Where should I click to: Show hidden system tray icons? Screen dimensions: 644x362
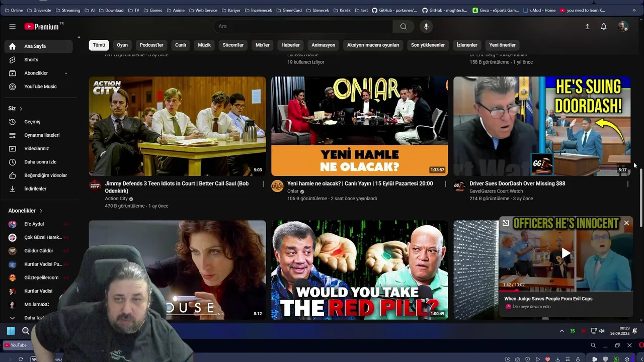pyautogui.click(x=561, y=331)
